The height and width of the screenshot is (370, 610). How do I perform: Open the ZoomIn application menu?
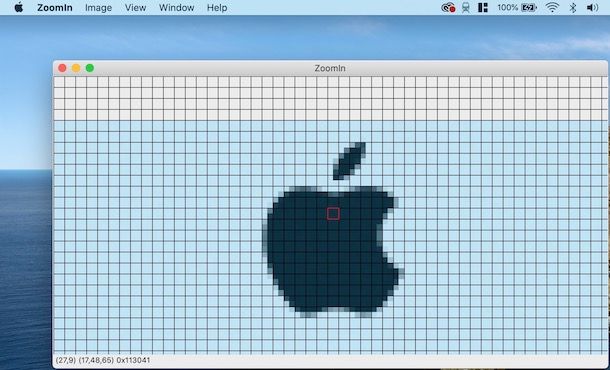pos(55,8)
